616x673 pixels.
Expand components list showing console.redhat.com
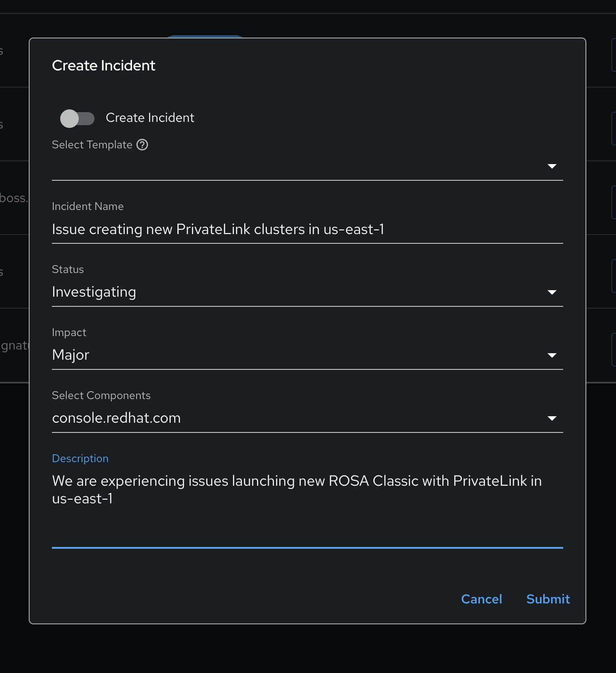[x=296, y=419]
